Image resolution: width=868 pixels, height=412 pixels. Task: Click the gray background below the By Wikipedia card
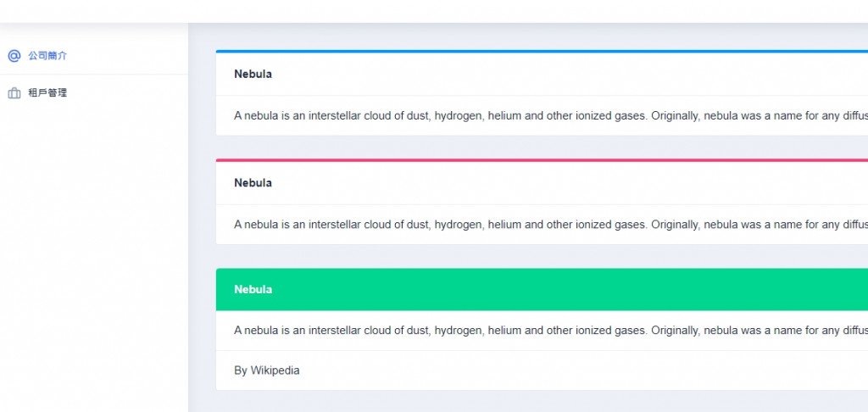542,402
